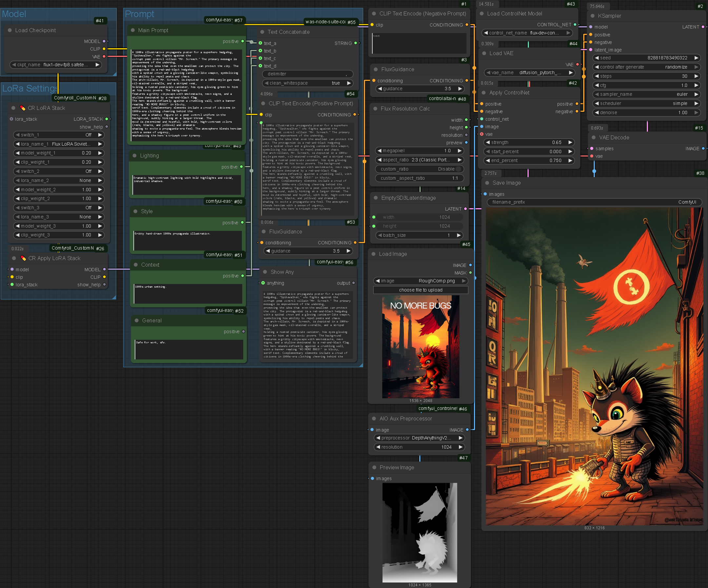Click the MODEL output socket of Load Checkpoint
Image resolution: width=708 pixels, height=588 pixels.
click(x=104, y=42)
